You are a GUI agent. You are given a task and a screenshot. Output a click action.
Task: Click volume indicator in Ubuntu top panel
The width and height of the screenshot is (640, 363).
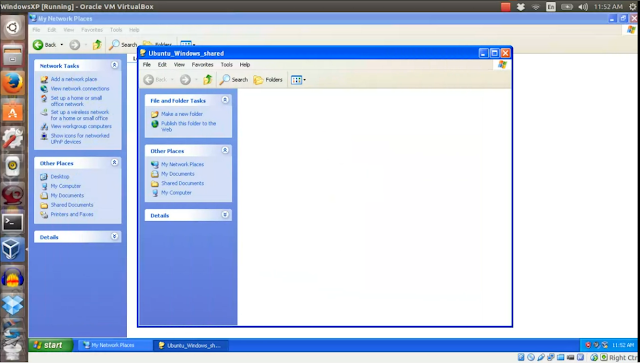tap(583, 7)
